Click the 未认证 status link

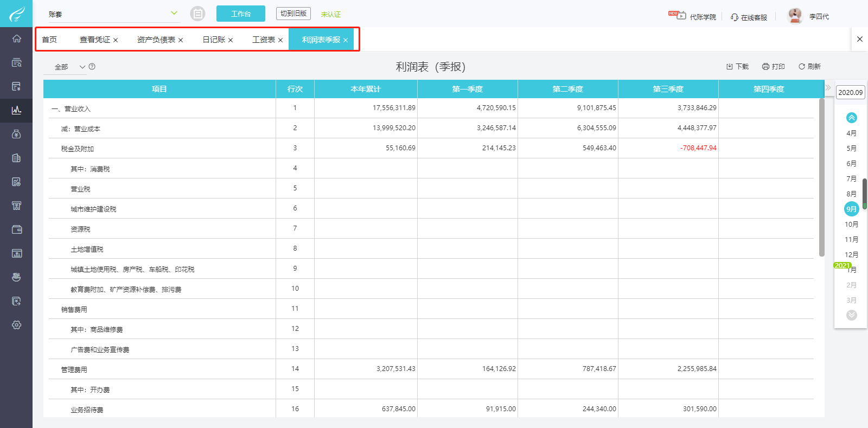pyautogui.click(x=331, y=14)
